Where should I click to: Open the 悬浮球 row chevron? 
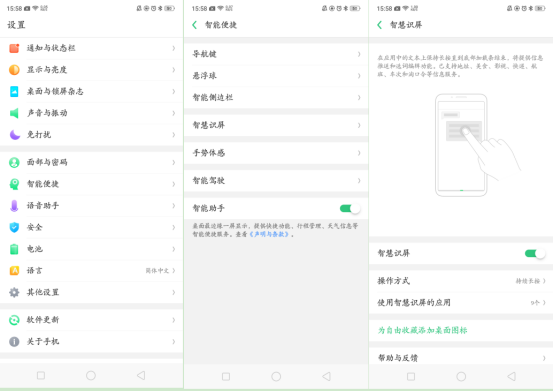coord(359,76)
